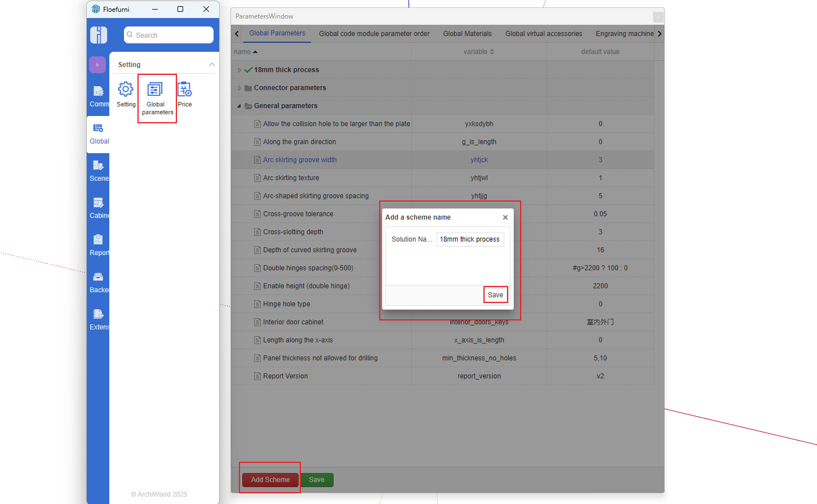Click the Common sidebar icon

point(98,92)
